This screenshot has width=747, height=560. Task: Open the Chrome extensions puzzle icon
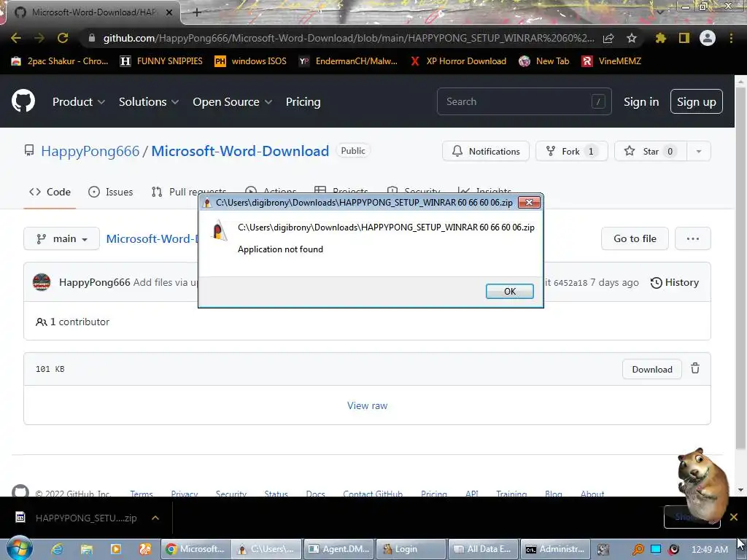click(660, 38)
